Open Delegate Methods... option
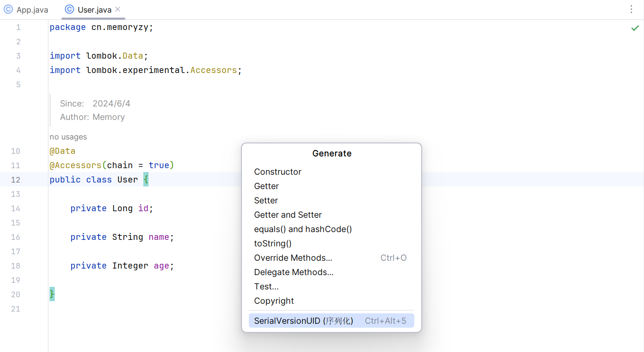This screenshot has height=352, width=644. (294, 272)
